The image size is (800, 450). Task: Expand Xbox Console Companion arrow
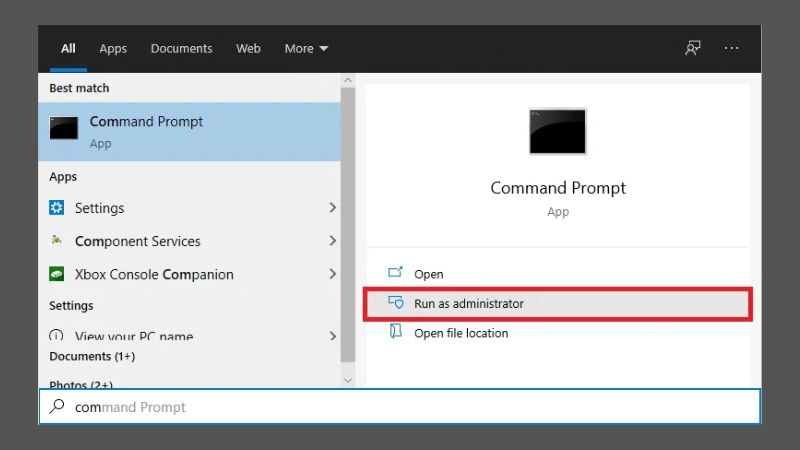click(332, 274)
